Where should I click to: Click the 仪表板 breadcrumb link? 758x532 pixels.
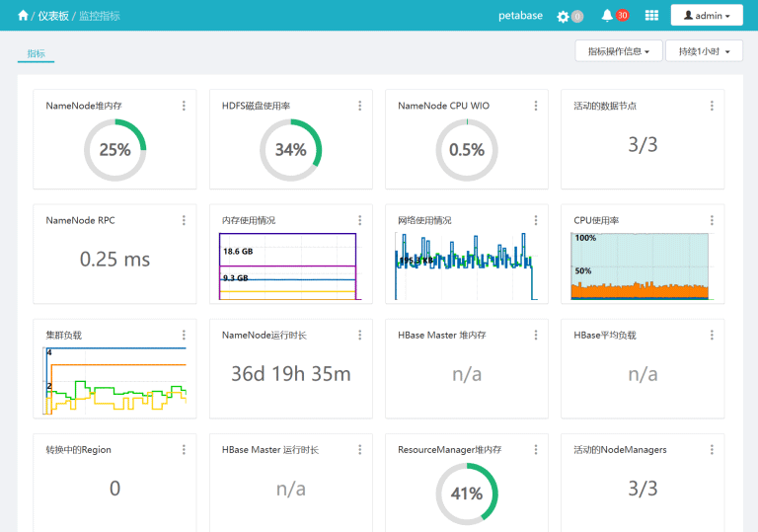pyautogui.click(x=53, y=16)
